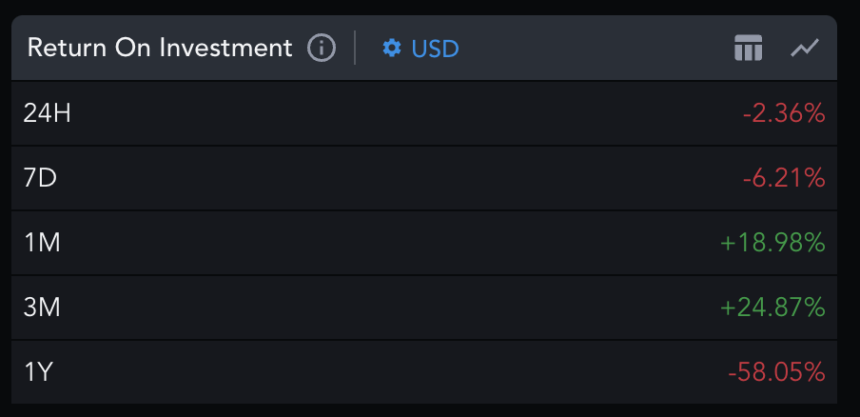This screenshot has height=417, width=860.
Task: Switch to the table view icon
Action: click(x=748, y=47)
